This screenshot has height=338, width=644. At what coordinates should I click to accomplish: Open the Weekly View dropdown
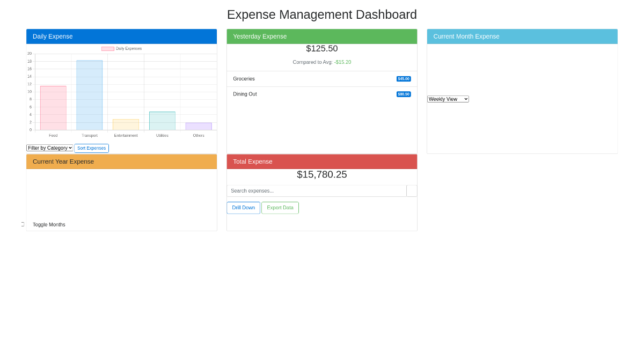448,99
